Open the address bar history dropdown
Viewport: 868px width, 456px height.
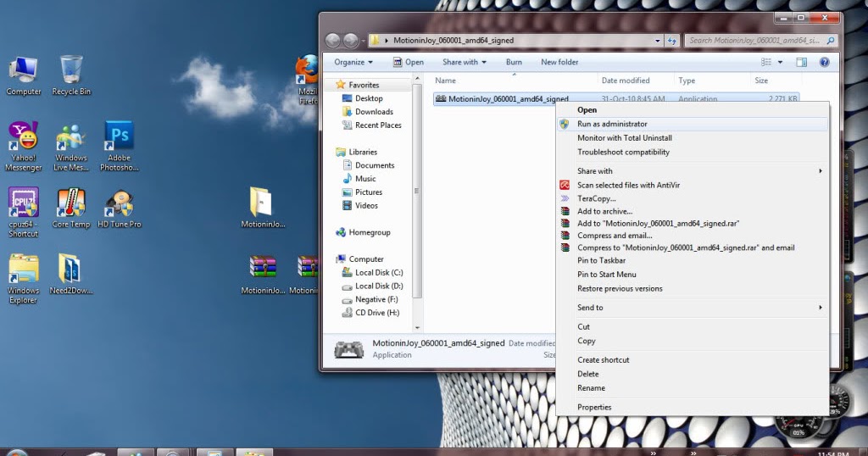click(658, 41)
